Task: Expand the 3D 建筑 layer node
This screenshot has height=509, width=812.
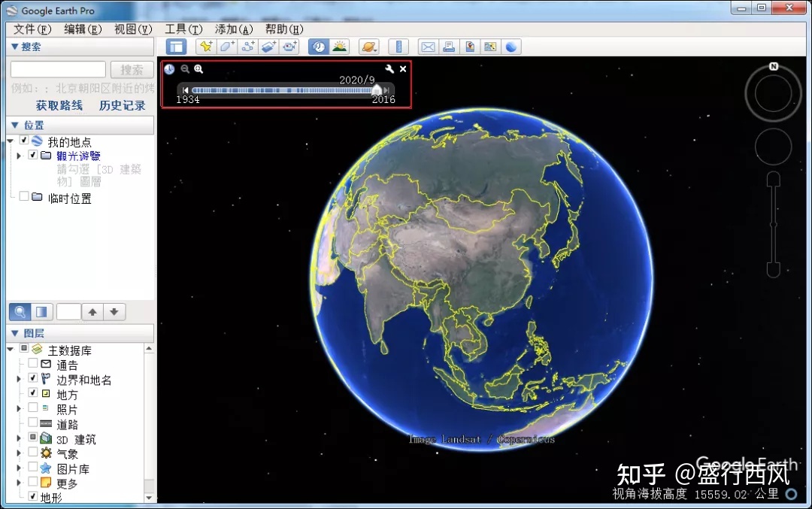Action: [x=19, y=438]
